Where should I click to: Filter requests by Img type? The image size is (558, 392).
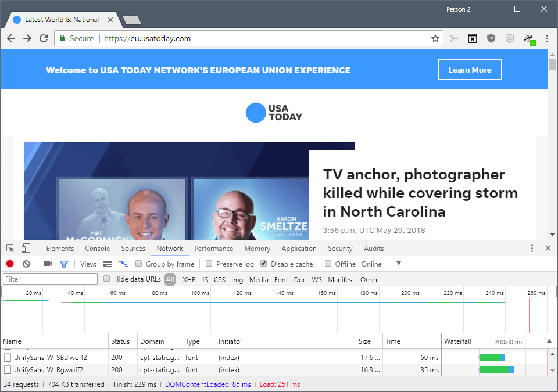(237, 279)
